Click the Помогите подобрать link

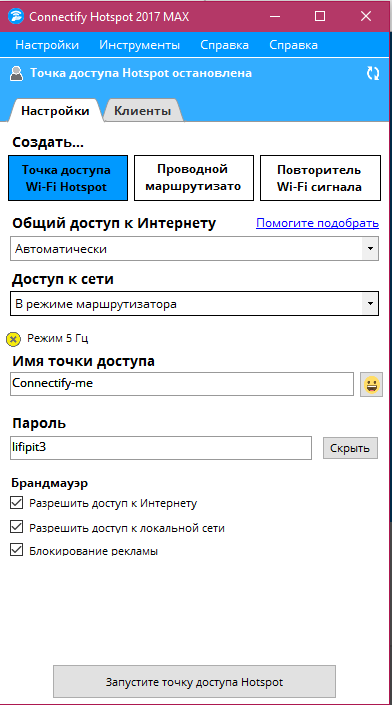click(x=317, y=223)
